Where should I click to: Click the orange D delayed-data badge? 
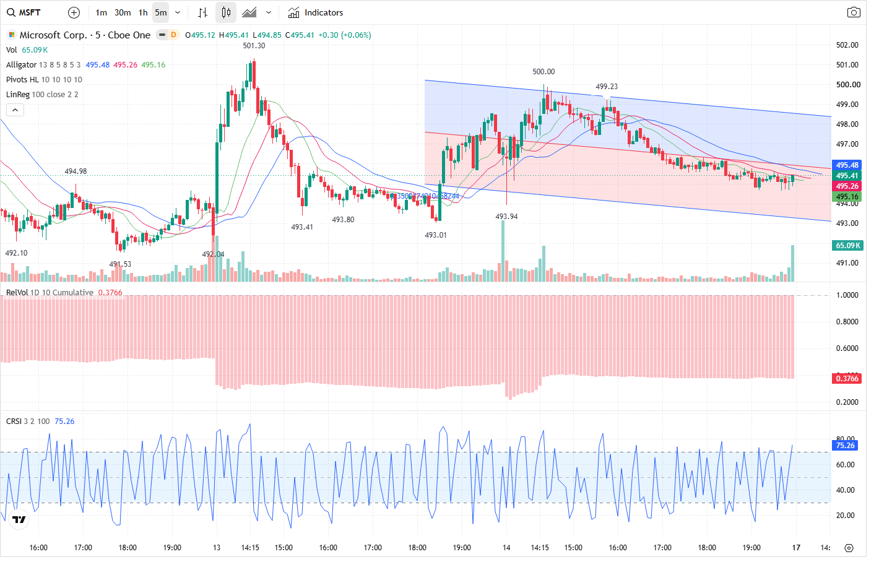[x=173, y=35]
